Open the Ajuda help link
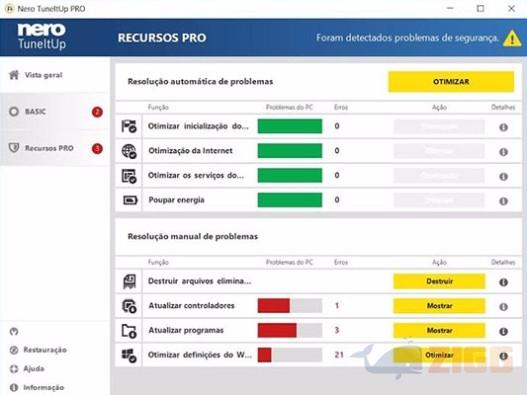The image size is (527, 395). 27,369
